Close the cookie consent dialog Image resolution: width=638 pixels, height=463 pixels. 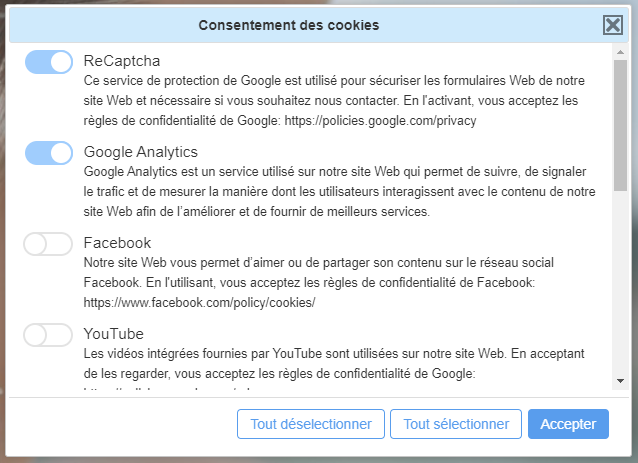[x=613, y=25]
